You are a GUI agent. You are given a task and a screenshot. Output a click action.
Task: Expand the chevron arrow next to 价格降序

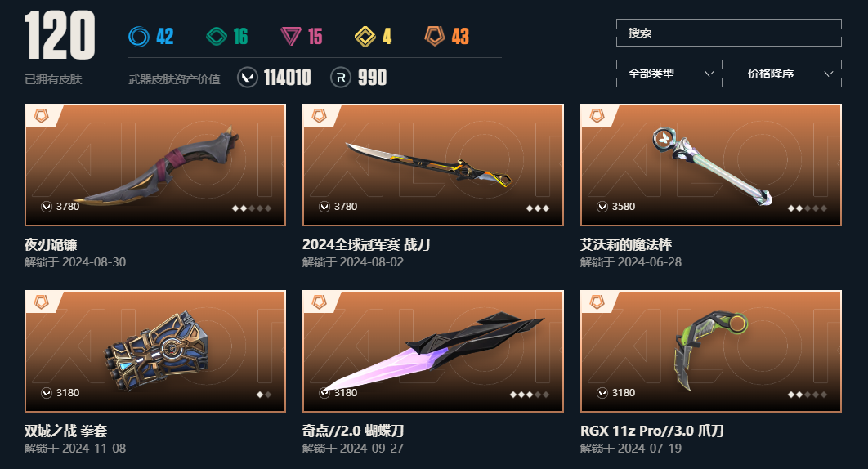tap(828, 74)
